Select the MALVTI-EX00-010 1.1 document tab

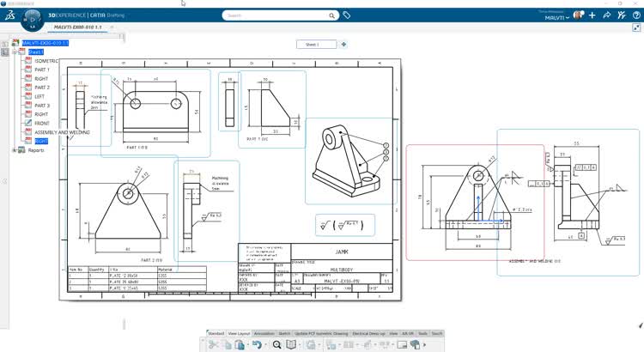[x=77, y=27]
